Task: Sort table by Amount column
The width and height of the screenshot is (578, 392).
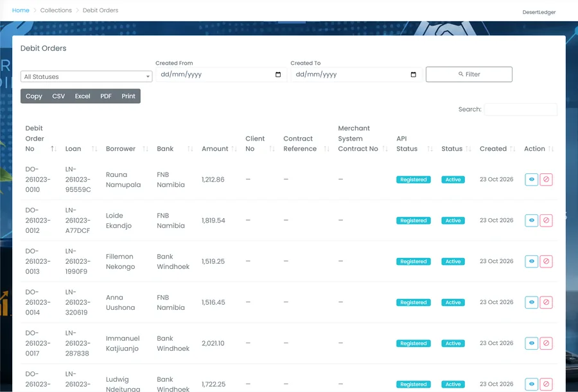Action: click(234, 149)
